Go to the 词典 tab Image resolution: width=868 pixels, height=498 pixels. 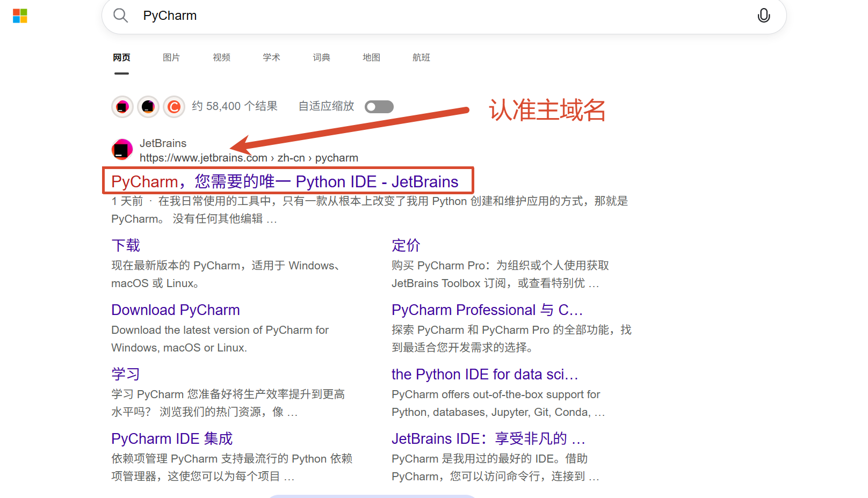point(321,57)
